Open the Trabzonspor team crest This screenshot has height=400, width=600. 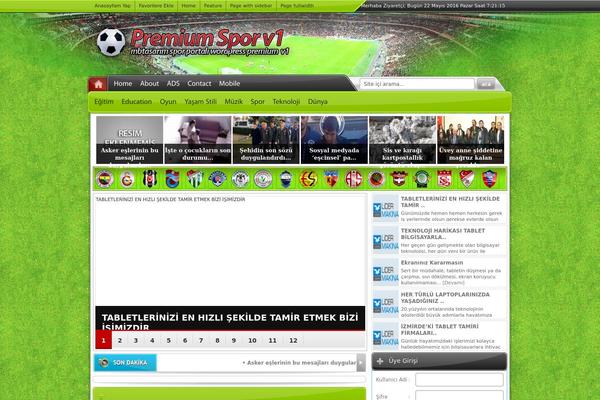pos(172,179)
